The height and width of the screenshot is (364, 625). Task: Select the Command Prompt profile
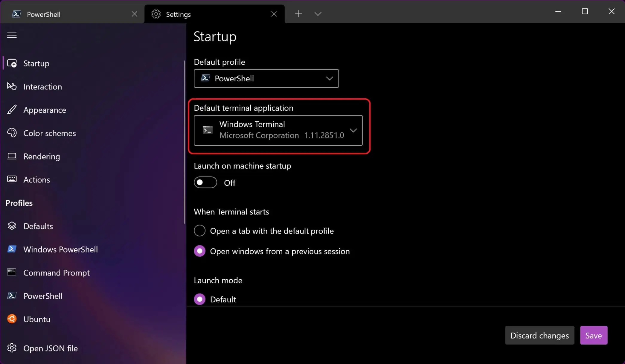coord(56,272)
